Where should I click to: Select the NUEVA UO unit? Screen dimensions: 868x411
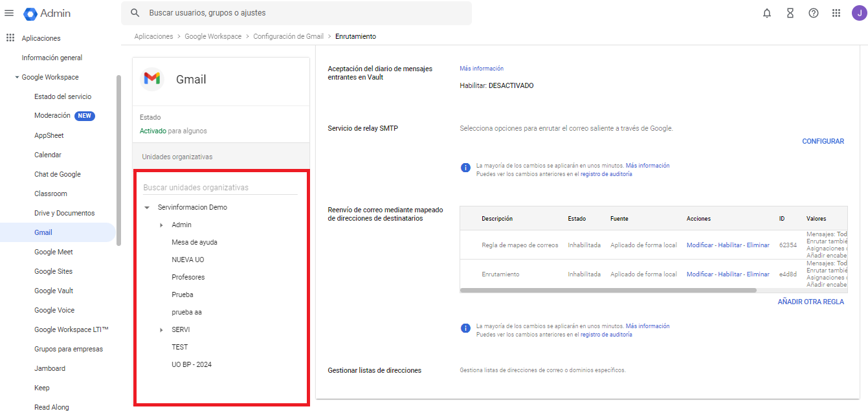[188, 260]
